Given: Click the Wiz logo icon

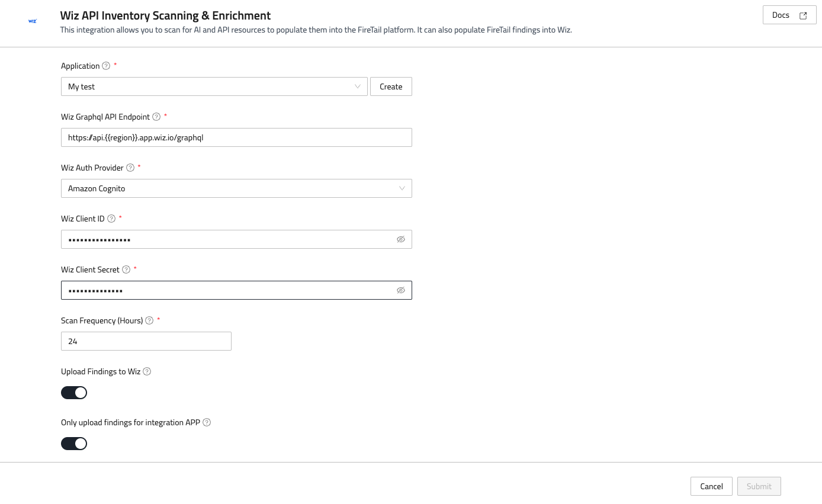Looking at the screenshot, I should 33,21.
